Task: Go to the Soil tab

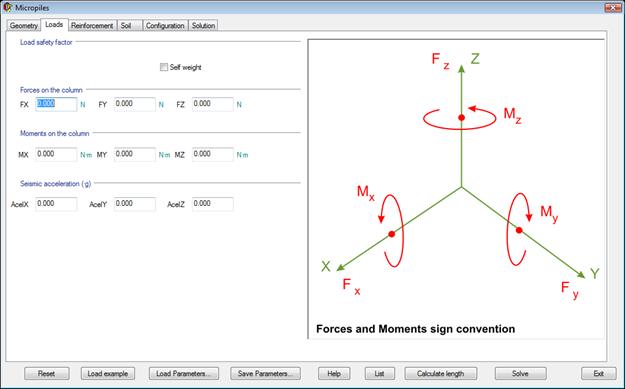Action: tap(130, 26)
